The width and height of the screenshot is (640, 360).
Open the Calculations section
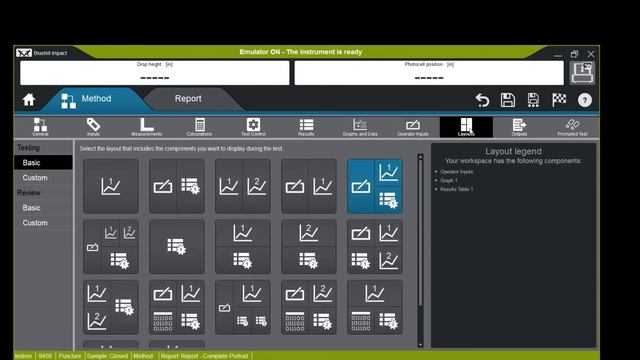199,127
